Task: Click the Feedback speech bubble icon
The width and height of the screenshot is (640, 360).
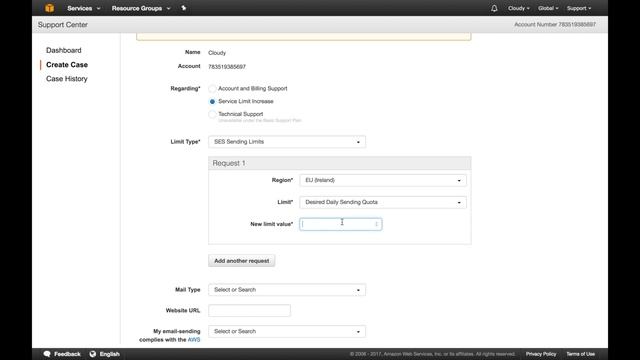Action: (47, 354)
